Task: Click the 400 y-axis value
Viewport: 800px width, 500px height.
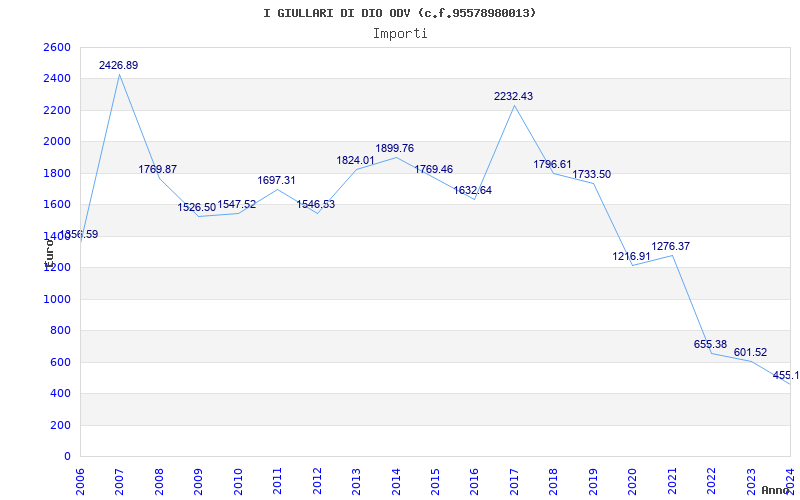Action: [x=60, y=394]
